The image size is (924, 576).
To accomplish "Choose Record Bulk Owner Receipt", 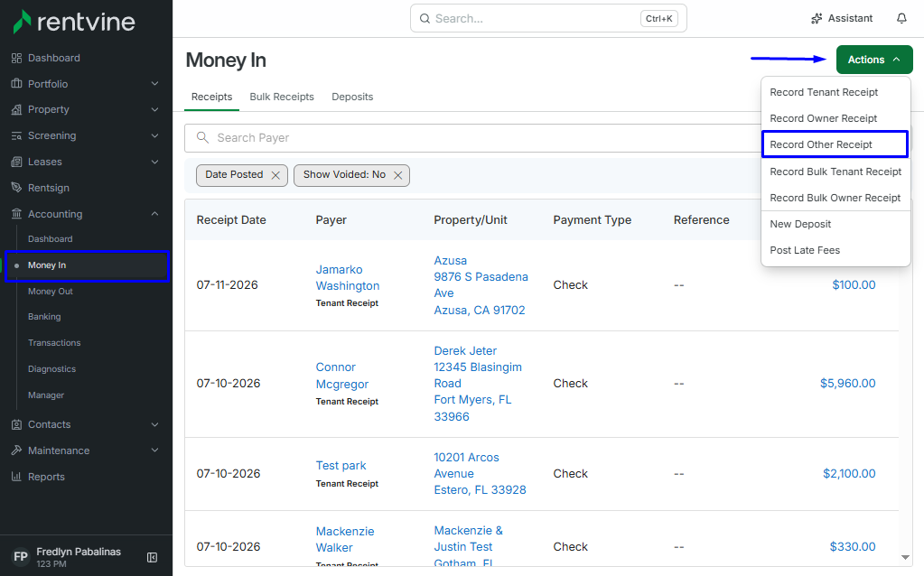I will pos(835,198).
